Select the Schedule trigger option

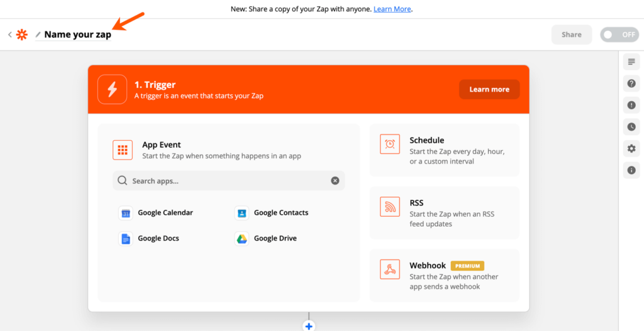445,150
